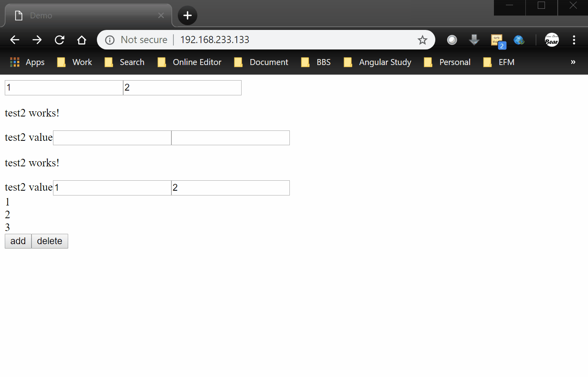The height and width of the screenshot is (377, 588).
Task: Open the Document bookmark folder
Action: [x=261, y=62]
